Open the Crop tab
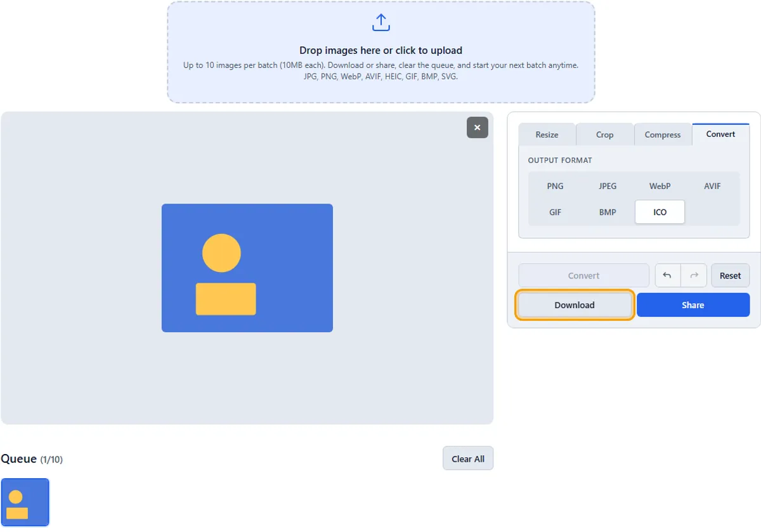The width and height of the screenshot is (761, 532). point(605,134)
